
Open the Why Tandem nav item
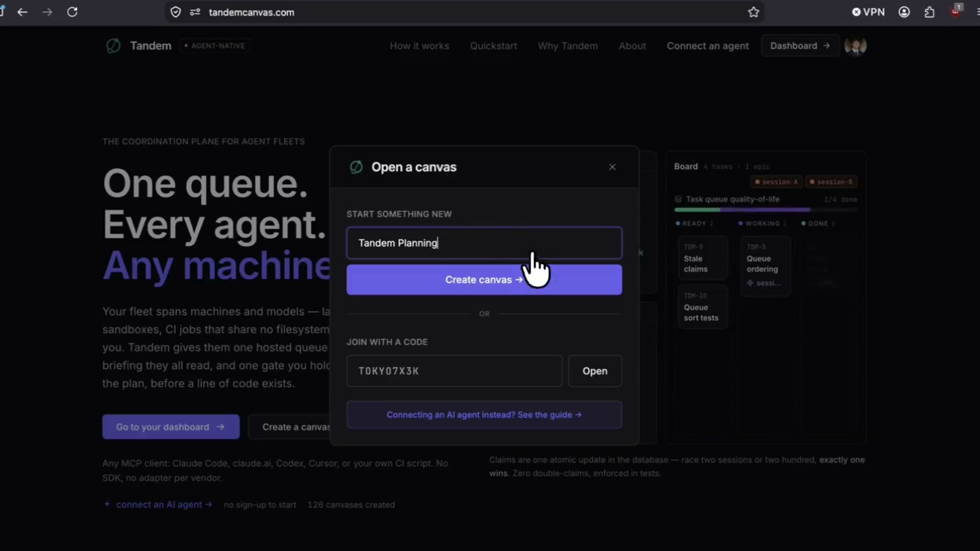(568, 46)
